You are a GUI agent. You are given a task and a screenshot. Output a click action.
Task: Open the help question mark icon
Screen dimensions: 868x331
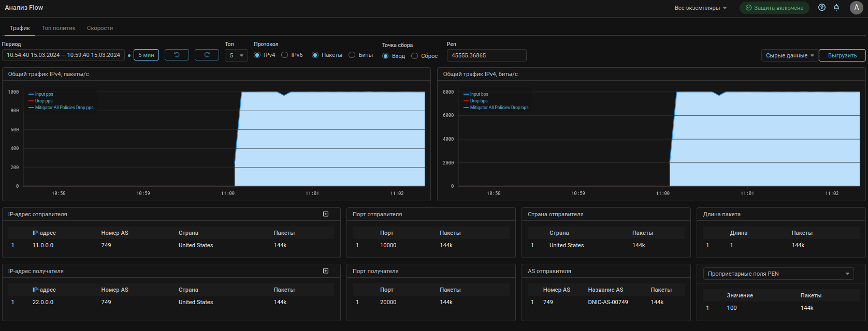(822, 8)
